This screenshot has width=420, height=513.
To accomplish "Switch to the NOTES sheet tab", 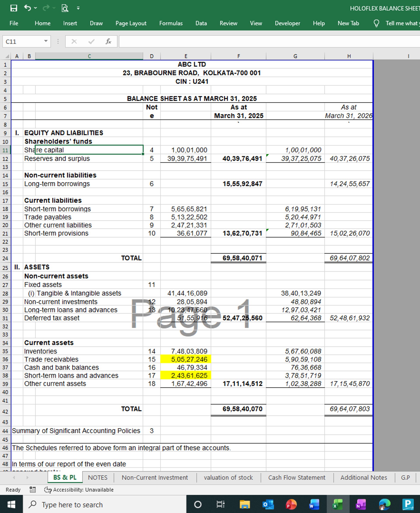I will point(98,477).
